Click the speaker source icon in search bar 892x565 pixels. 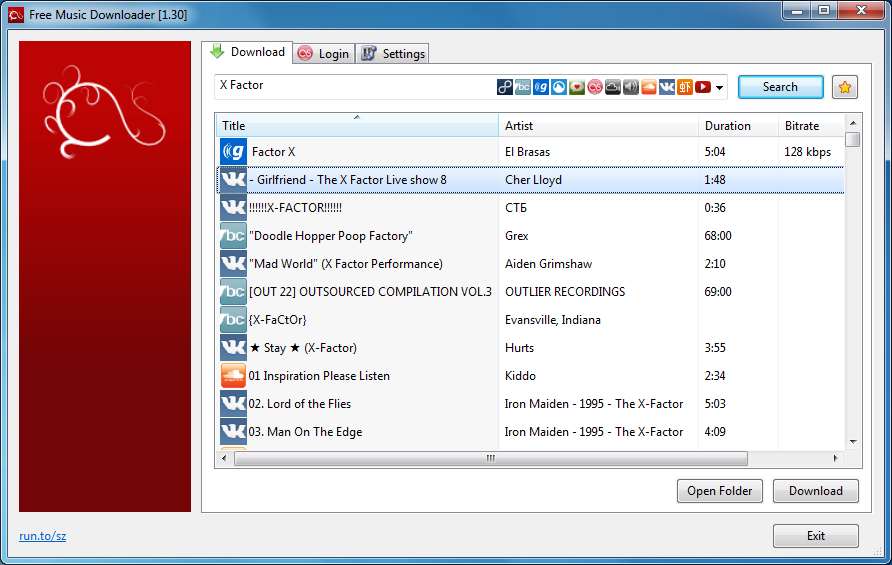(x=631, y=87)
